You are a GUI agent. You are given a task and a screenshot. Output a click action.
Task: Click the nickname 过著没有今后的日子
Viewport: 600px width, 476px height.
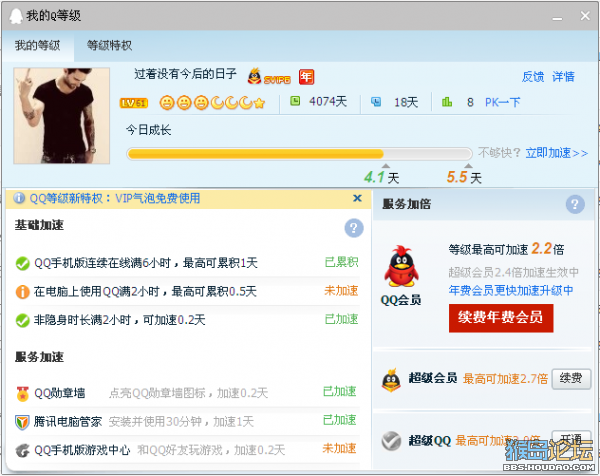pos(186,74)
